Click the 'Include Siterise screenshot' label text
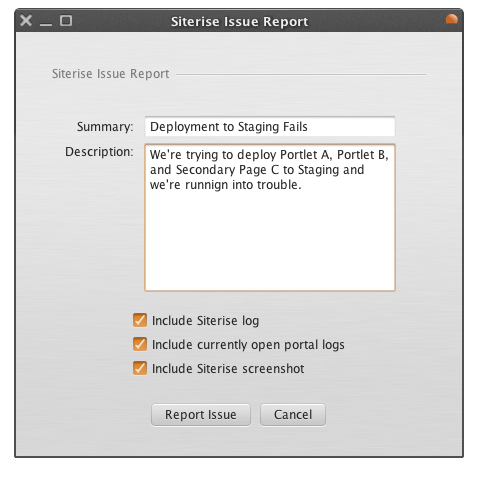Viewport: 478px width, 478px height. (x=228, y=369)
